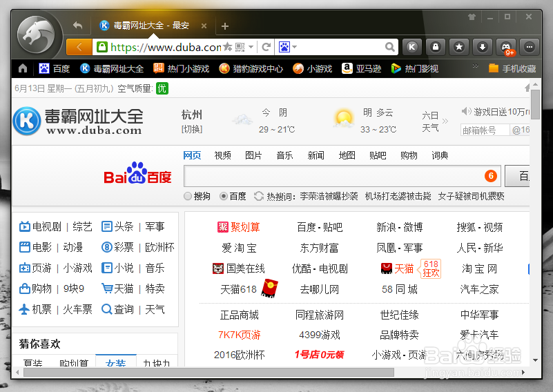Open the address bar dropdown arrow
The image size is (553, 392).
click(x=251, y=46)
